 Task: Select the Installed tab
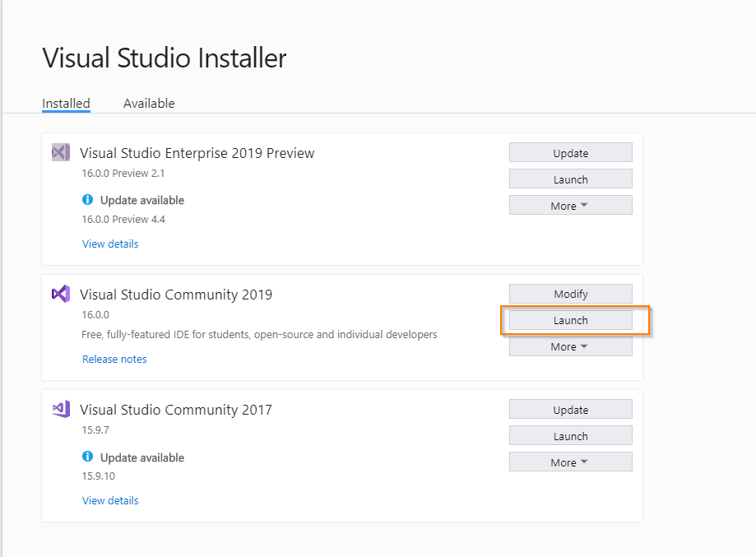(66, 103)
